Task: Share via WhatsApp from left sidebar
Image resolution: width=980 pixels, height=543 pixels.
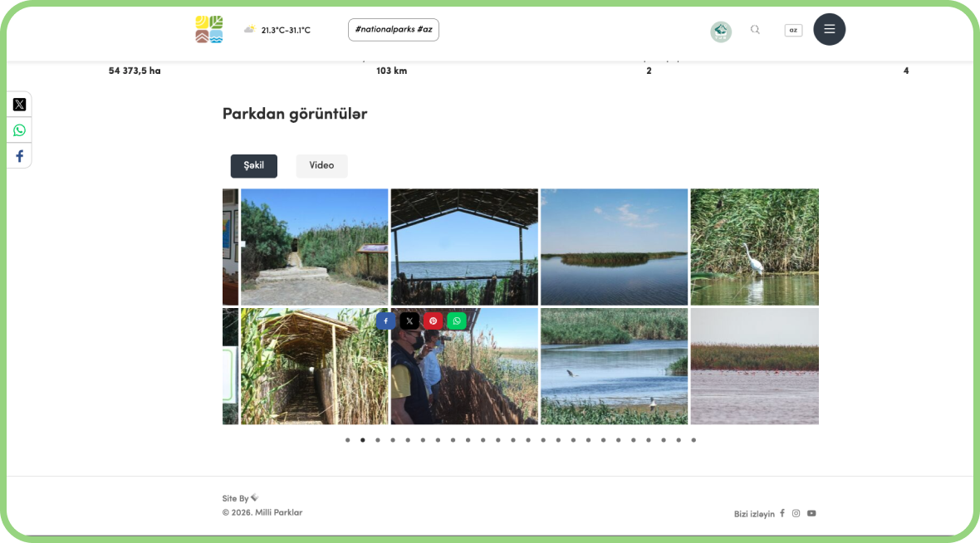Action: [19, 130]
